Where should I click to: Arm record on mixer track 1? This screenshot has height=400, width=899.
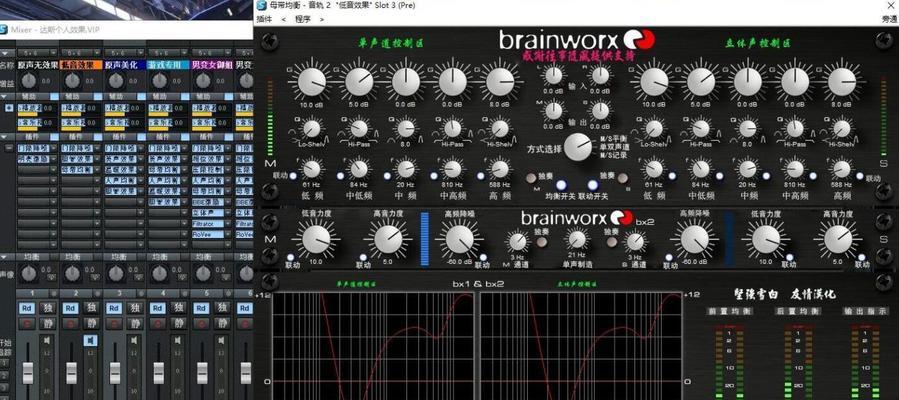pos(26,323)
